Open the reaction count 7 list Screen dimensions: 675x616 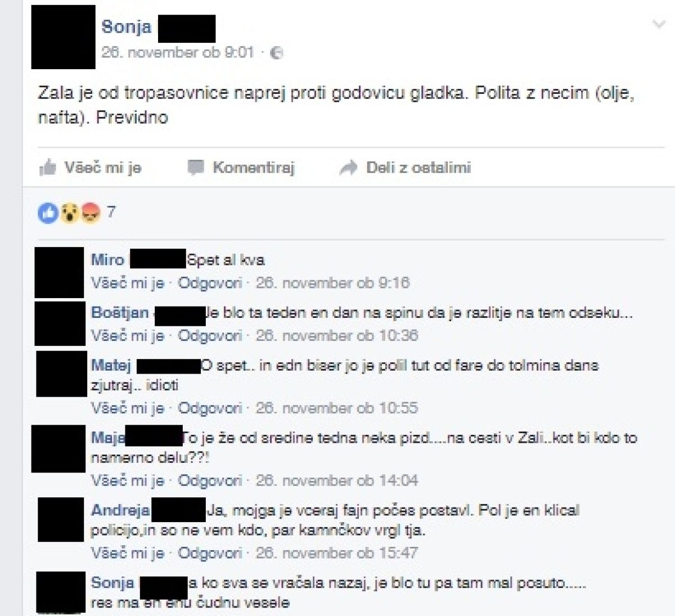(x=111, y=212)
